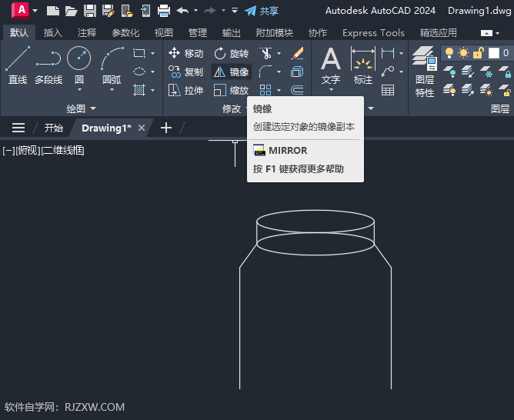Screen dimensions: 514x420
Task: Expand the Circle (圆) options dropdown
Action: [79, 89]
